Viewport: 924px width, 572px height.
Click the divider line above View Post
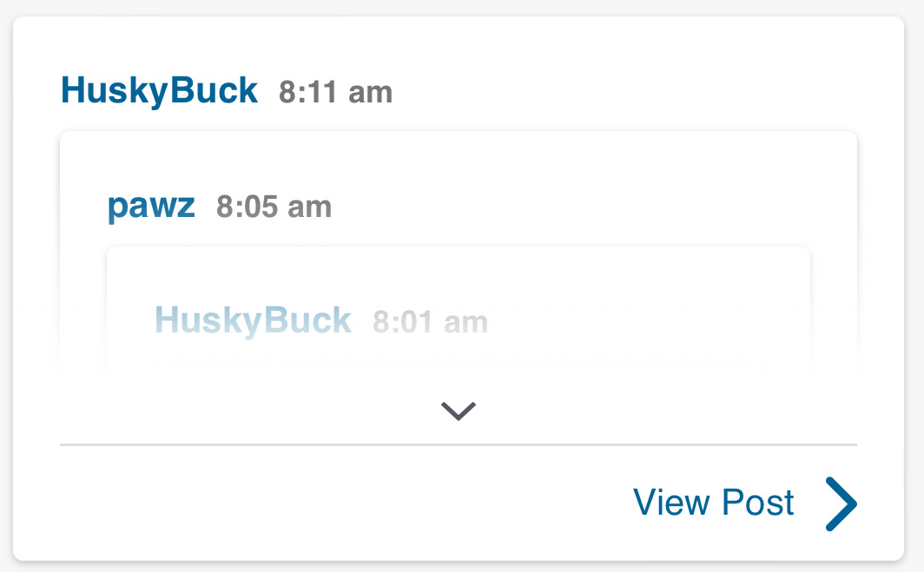tap(459, 444)
